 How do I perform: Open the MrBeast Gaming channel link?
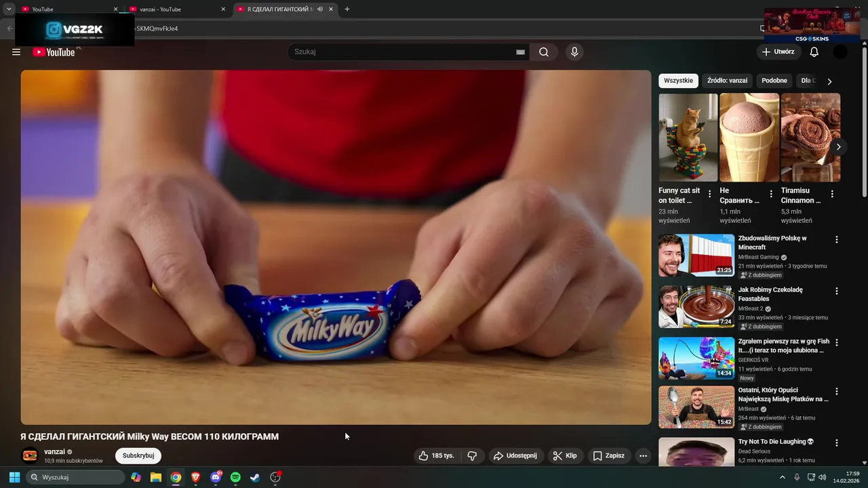click(x=758, y=258)
